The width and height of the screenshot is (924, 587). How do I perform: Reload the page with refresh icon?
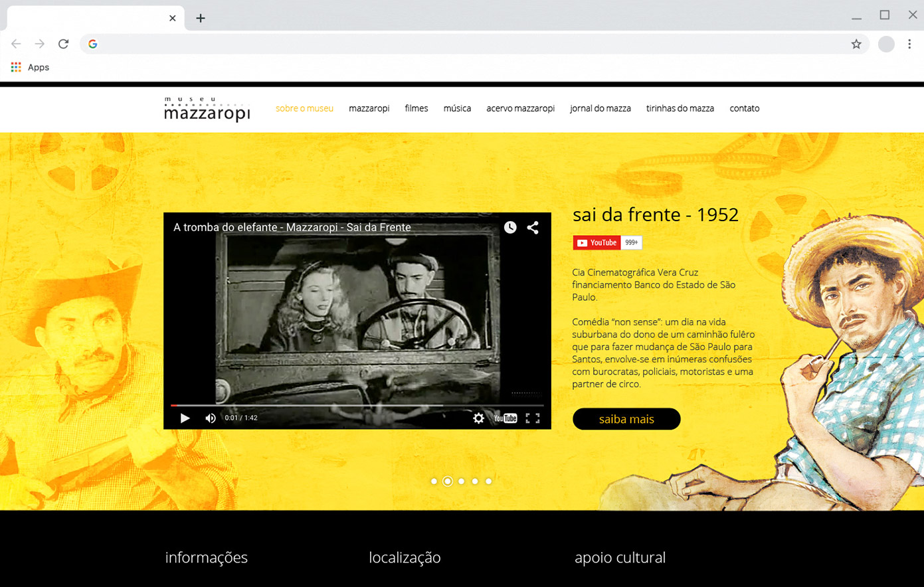point(63,44)
